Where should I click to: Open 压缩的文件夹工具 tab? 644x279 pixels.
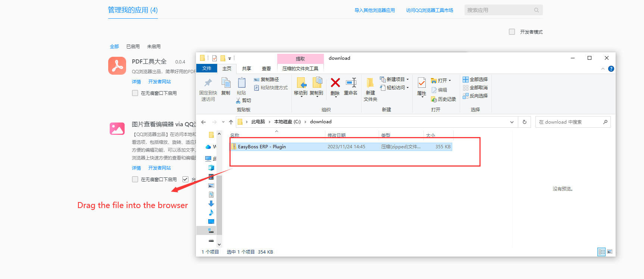point(300,69)
